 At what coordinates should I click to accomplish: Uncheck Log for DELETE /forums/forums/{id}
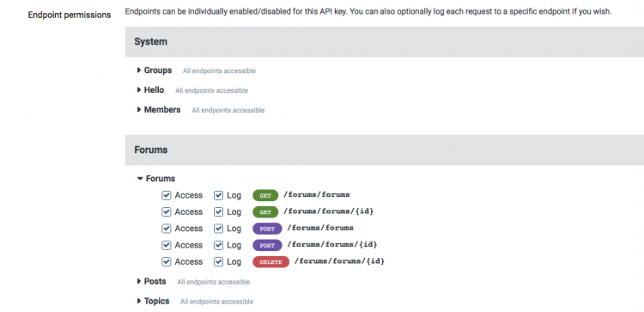coord(218,261)
